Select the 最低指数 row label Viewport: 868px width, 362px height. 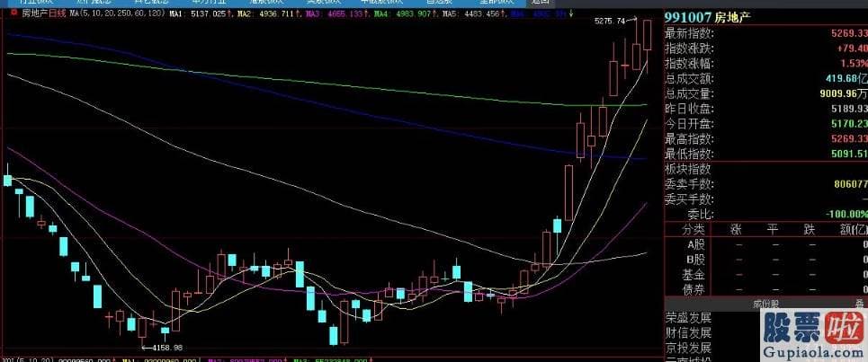pyautogui.click(x=689, y=154)
